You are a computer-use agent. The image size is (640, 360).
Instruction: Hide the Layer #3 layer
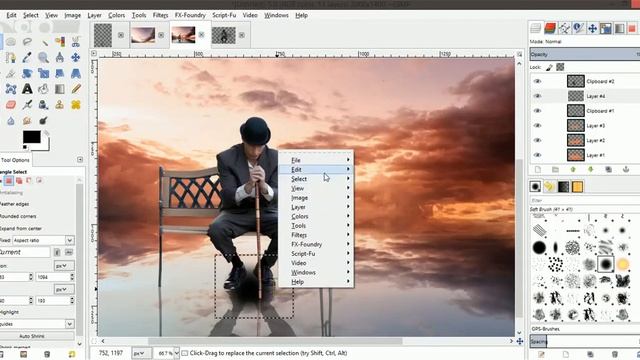(x=537, y=125)
